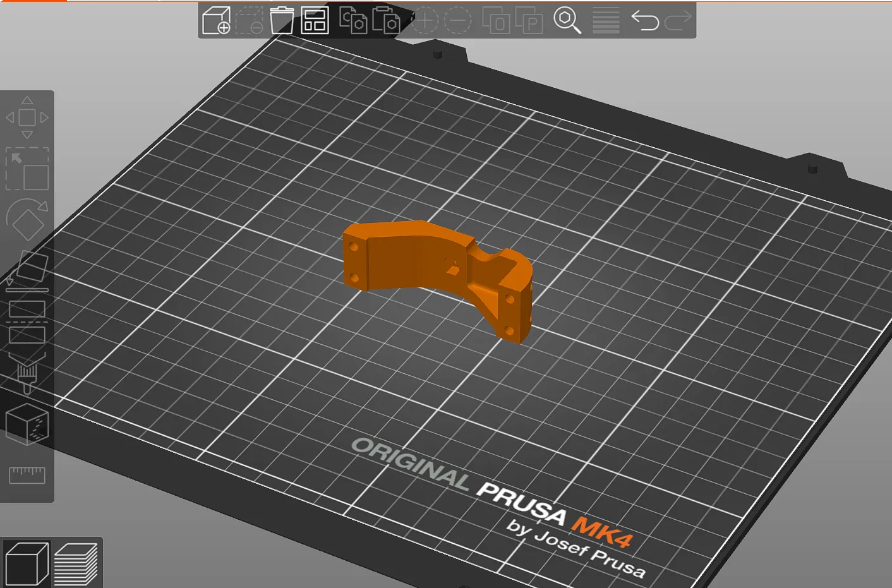The height and width of the screenshot is (588, 892).
Task: Activate the Rotate gizmo
Action: [27, 219]
